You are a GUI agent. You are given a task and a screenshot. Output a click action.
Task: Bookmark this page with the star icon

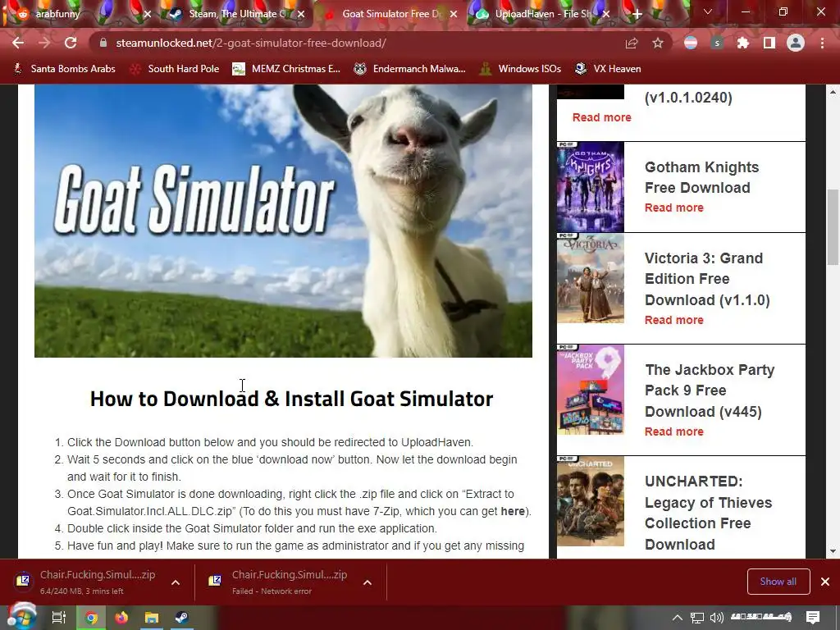658,43
